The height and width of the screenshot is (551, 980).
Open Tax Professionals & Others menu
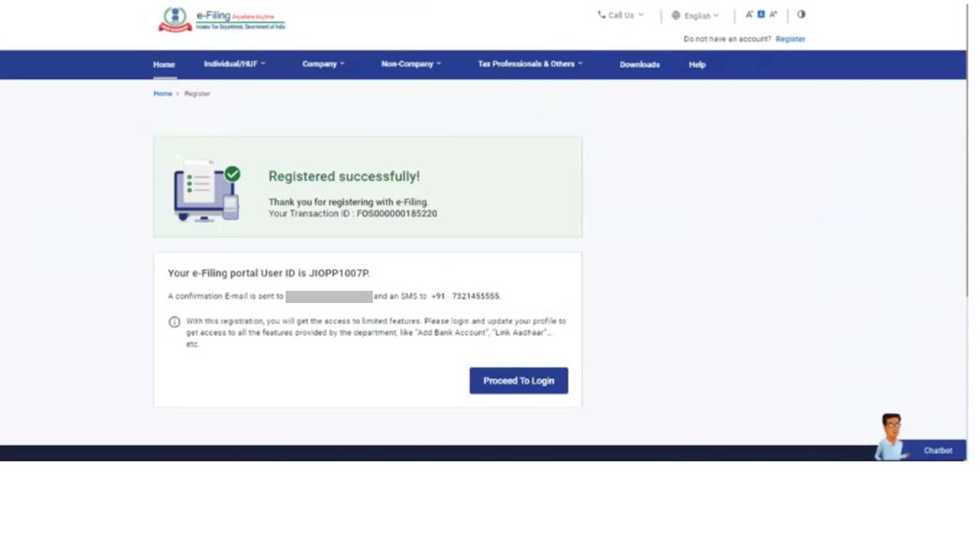tap(530, 64)
